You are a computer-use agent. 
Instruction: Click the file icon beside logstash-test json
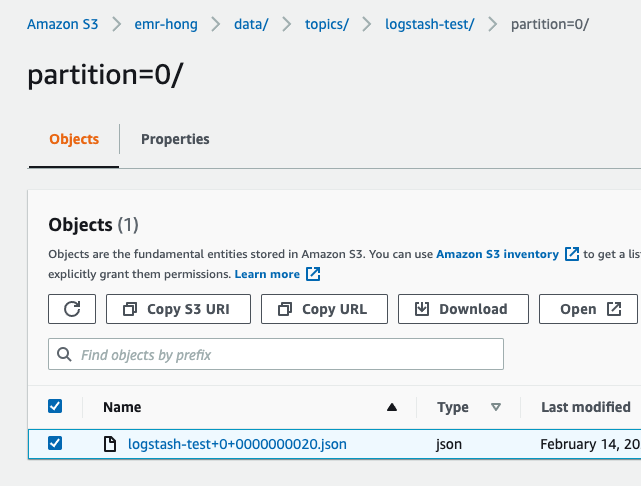pos(111,444)
